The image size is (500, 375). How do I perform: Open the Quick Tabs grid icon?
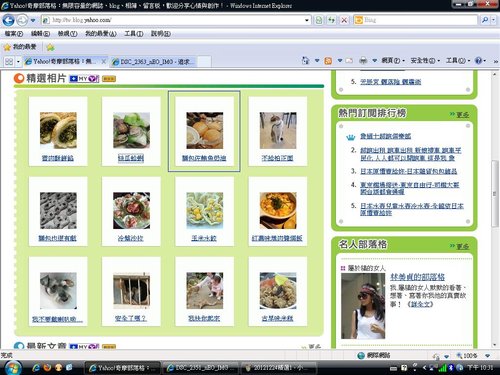click(x=9, y=62)
